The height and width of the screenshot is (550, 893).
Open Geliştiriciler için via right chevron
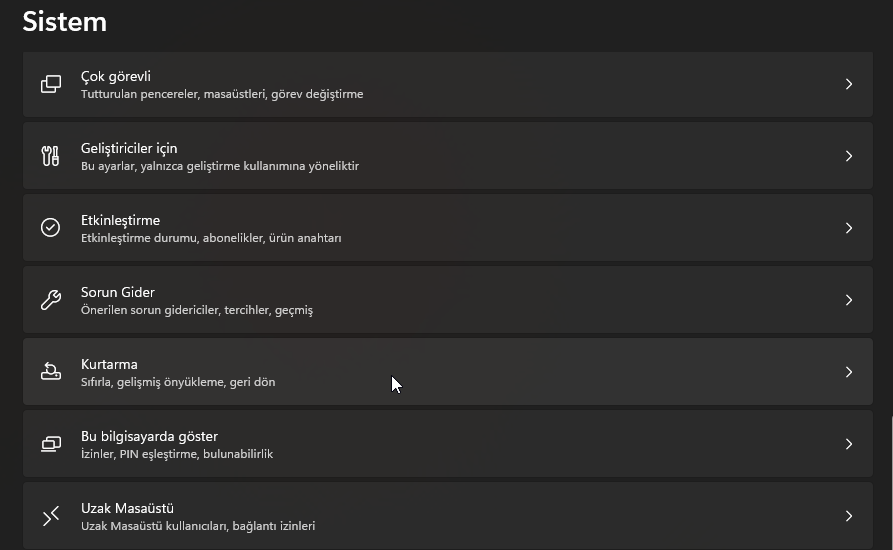(849, 156)
